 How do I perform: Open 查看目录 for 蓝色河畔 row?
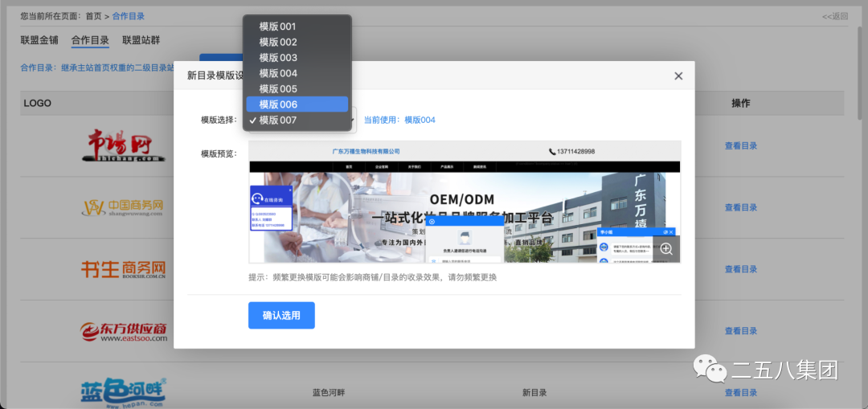click(x=741, y=392)
